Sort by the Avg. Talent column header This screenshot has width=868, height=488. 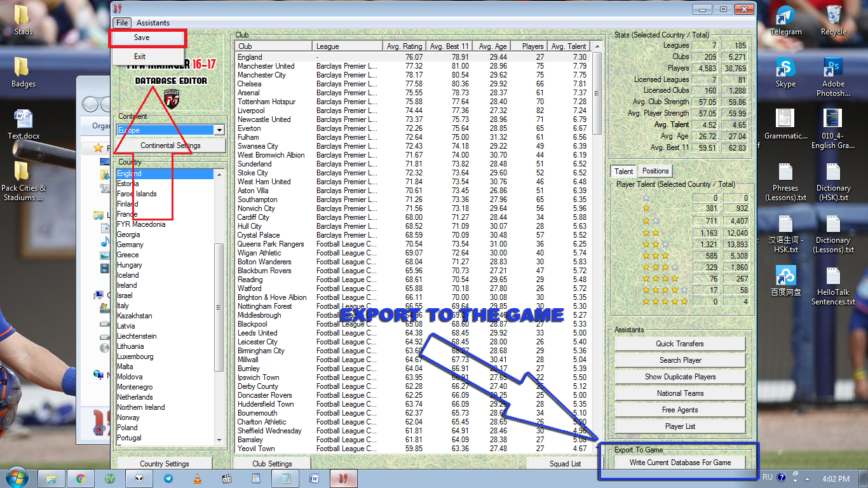click(569, 46)
